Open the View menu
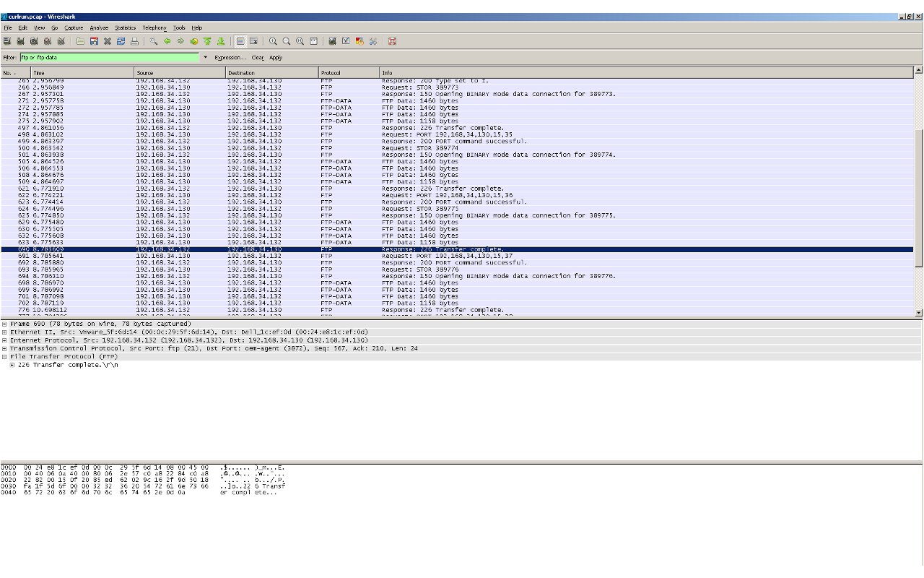Image resolution: width=924 pixels, height=578 pixels. (39, 27)
